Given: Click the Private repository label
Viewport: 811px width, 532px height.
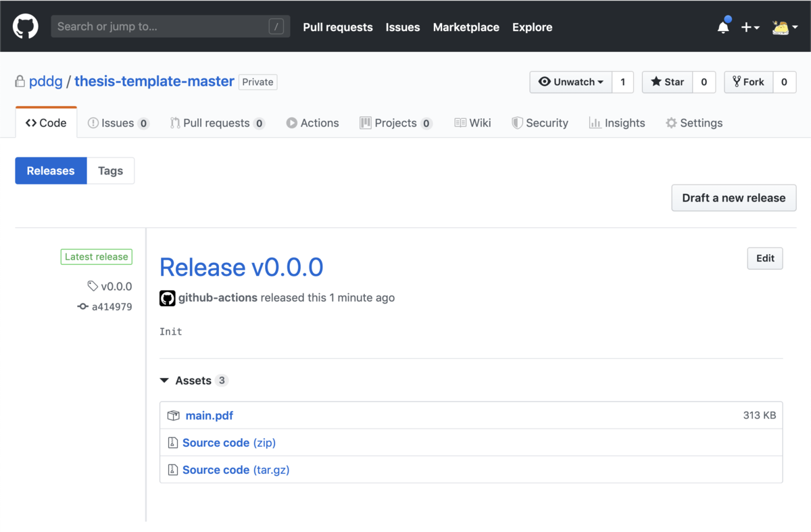Looking at the screenshot, I should [x=258, y=82].
